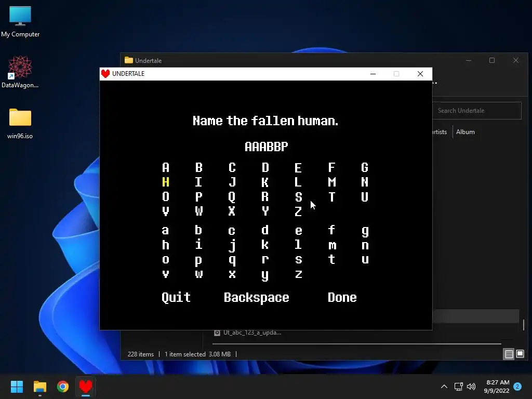This screenshot has height=399, width=532.
Task: Choose Backspace to delete a letter
Action: pos(257,298)
